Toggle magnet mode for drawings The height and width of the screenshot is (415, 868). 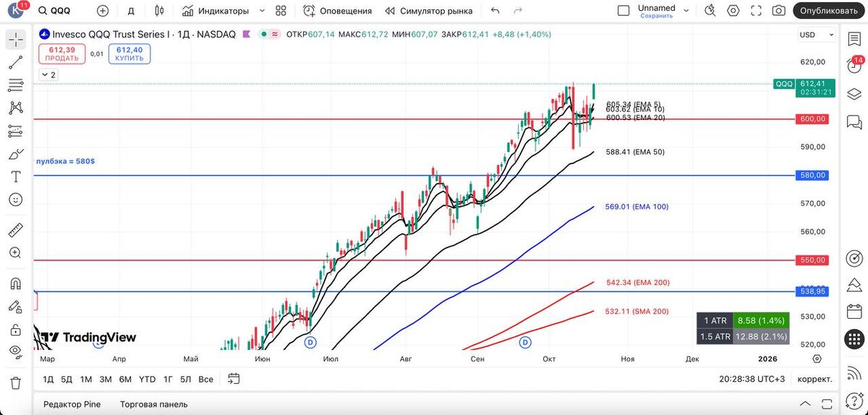(16, 283)
